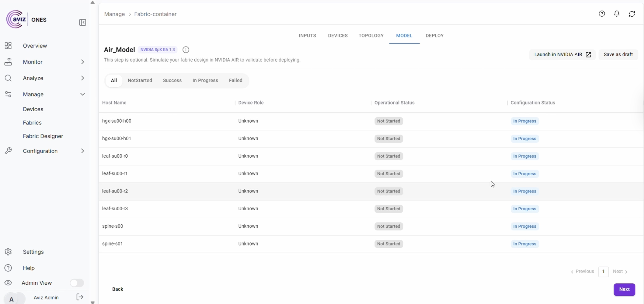The height and width of the screenshot is (304, 644).
Task: Toggle the Admin View switch
Action: point(77,283)
